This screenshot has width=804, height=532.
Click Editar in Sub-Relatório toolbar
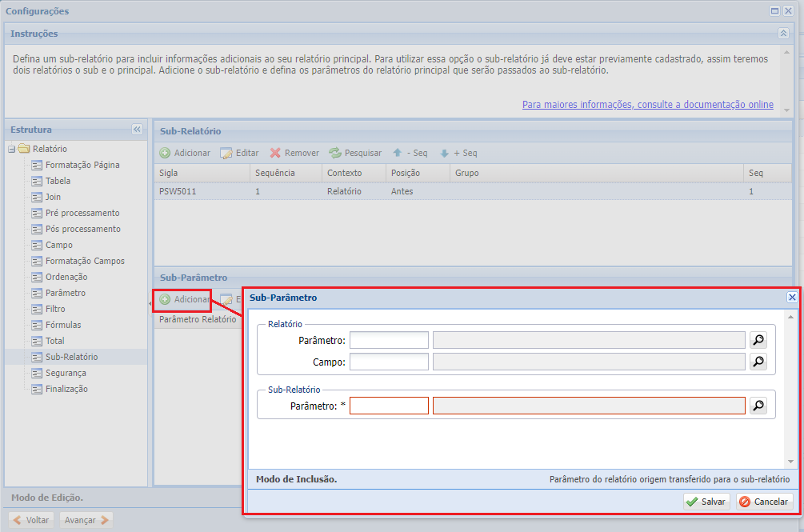click(x=239, y=153)
